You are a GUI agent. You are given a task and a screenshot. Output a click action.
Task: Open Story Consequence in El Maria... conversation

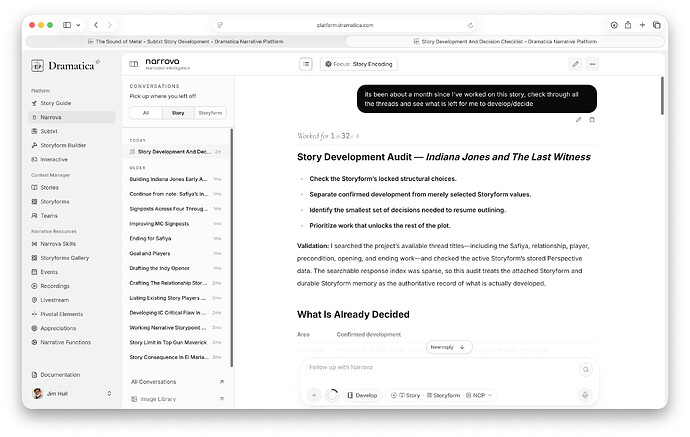tap(175, 357)
